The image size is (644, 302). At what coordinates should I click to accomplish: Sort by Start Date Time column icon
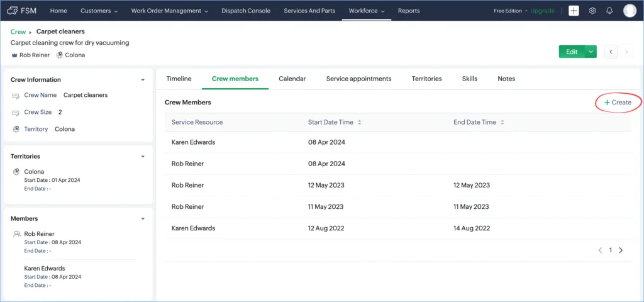(x=359, y=122)
